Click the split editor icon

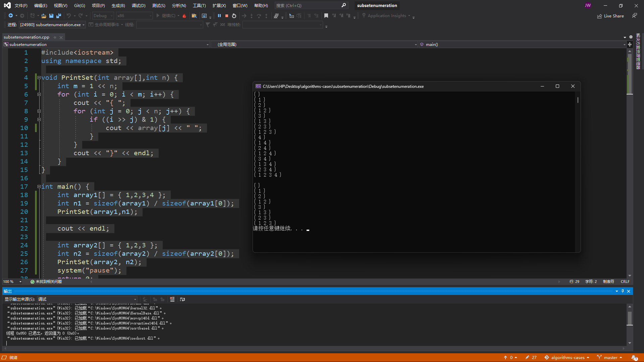630,45
